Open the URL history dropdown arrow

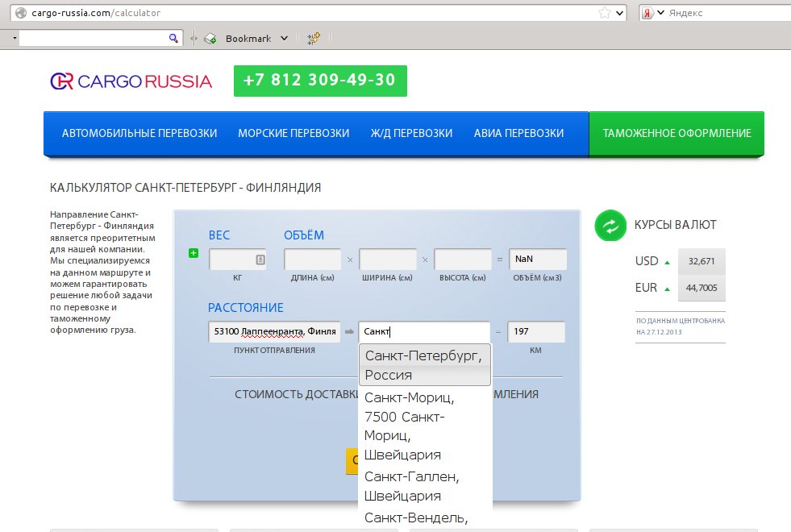(619, 13)
